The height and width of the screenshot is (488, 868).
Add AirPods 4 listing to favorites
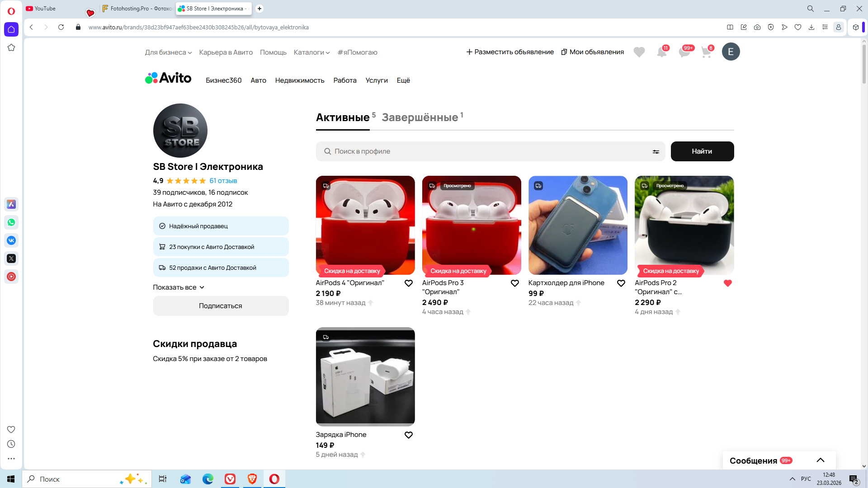click(408, 283)
